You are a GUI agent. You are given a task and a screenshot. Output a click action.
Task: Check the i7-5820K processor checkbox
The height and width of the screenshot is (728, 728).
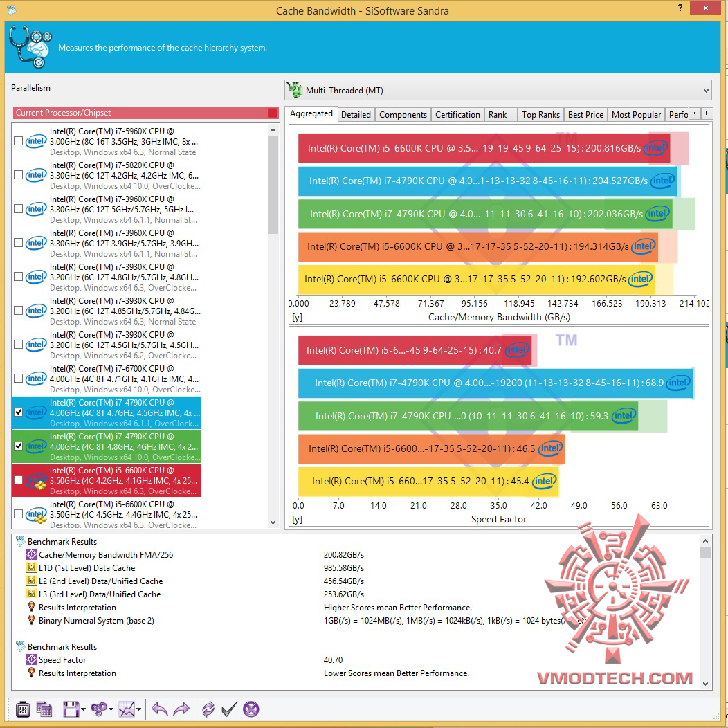(19, 174)
